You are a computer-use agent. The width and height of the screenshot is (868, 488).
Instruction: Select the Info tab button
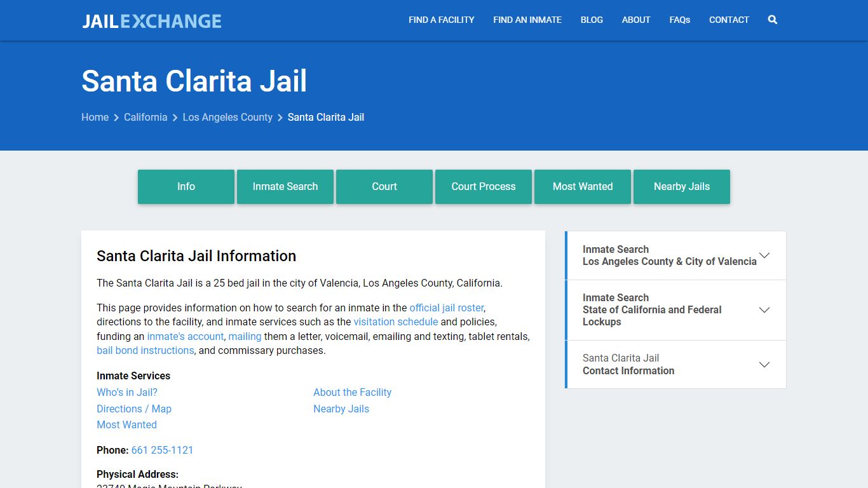click(186, 187)
